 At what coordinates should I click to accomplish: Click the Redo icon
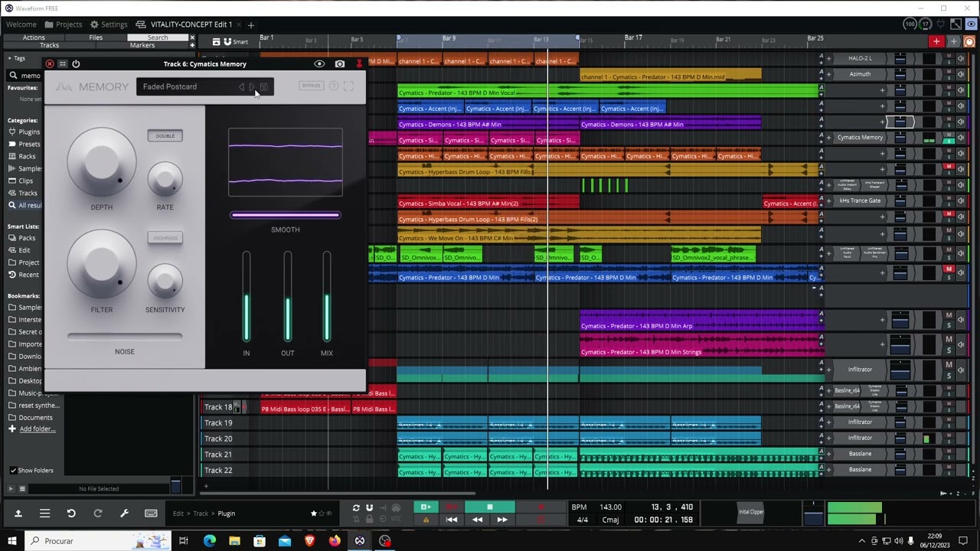pos(98,514)
